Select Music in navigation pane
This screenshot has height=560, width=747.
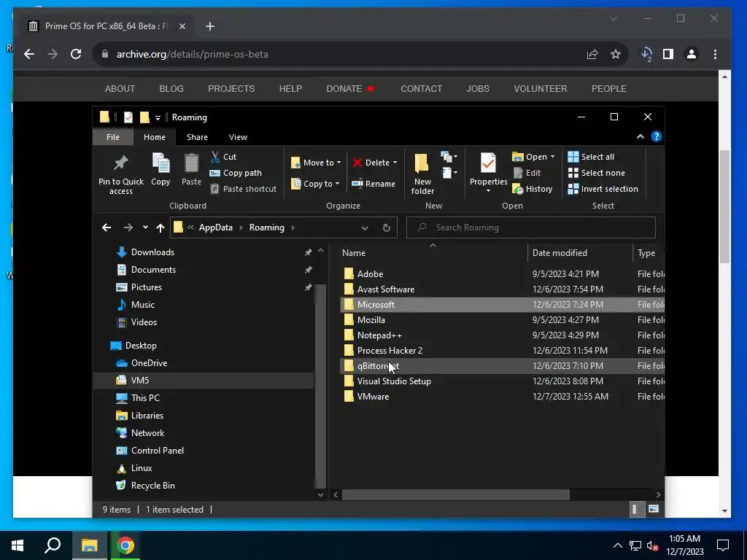point(142,305)
